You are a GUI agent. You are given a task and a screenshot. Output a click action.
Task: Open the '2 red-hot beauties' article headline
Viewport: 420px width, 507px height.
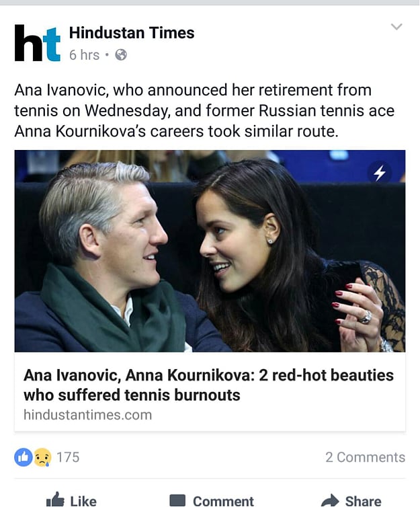point(208,385)
